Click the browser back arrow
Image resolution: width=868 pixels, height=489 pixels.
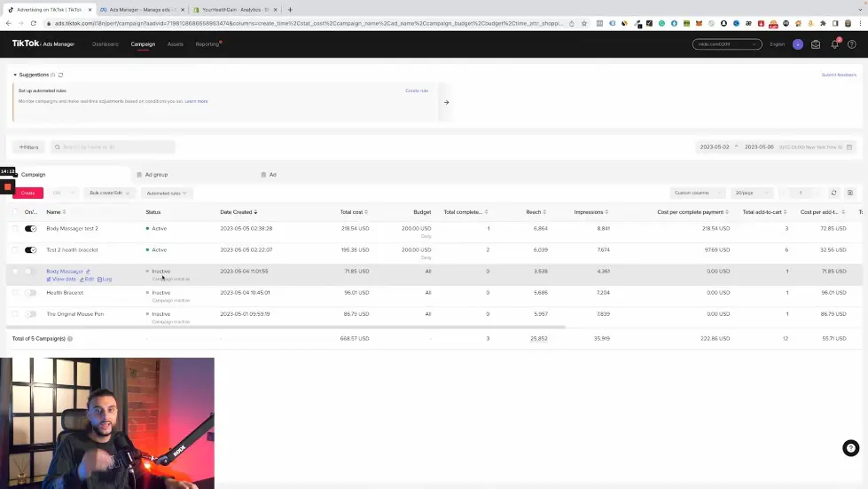pyautogui.click(x=8, y=23)
